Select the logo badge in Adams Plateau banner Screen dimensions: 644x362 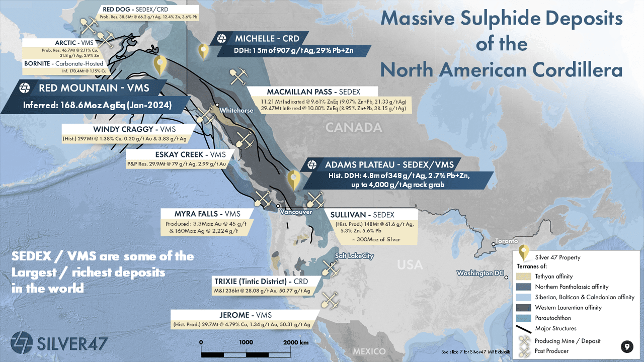[x=311, y=164]
